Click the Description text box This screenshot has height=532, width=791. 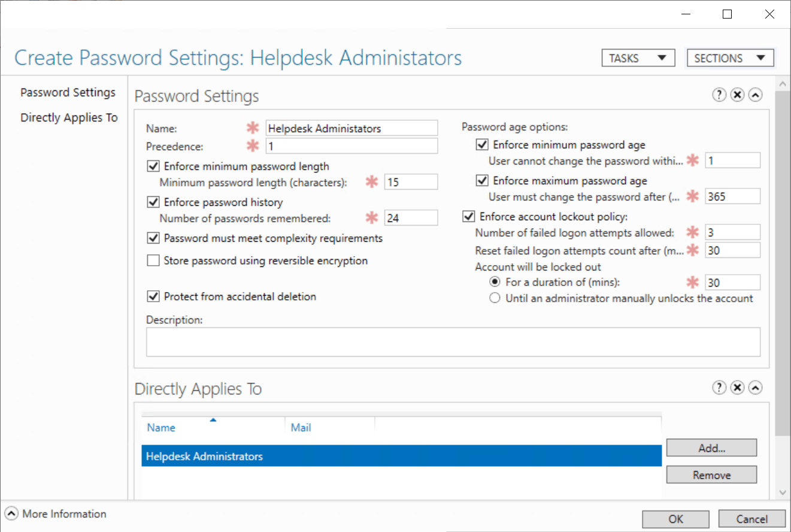[453, 342]
